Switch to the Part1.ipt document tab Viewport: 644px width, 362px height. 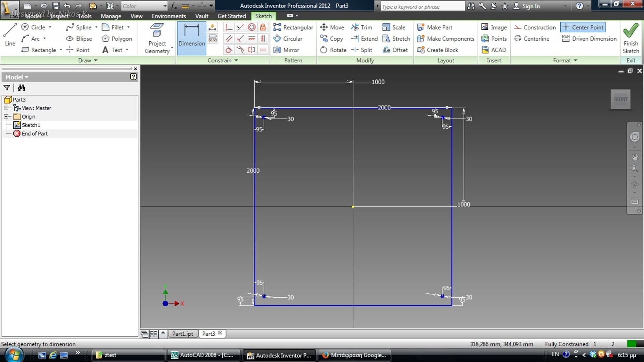183,334
